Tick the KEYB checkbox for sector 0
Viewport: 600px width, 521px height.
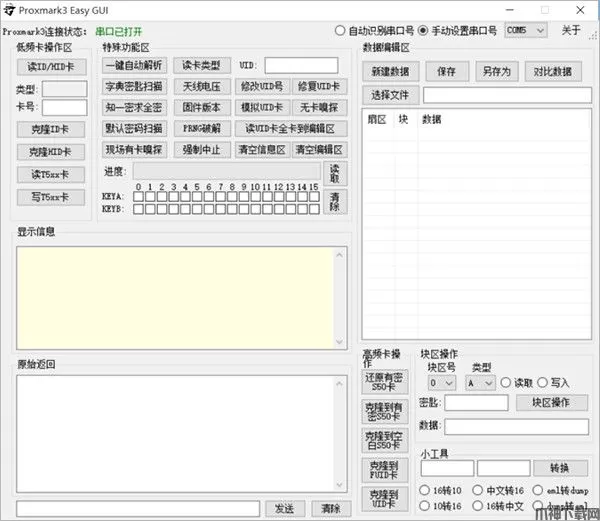tap(139, 209)
